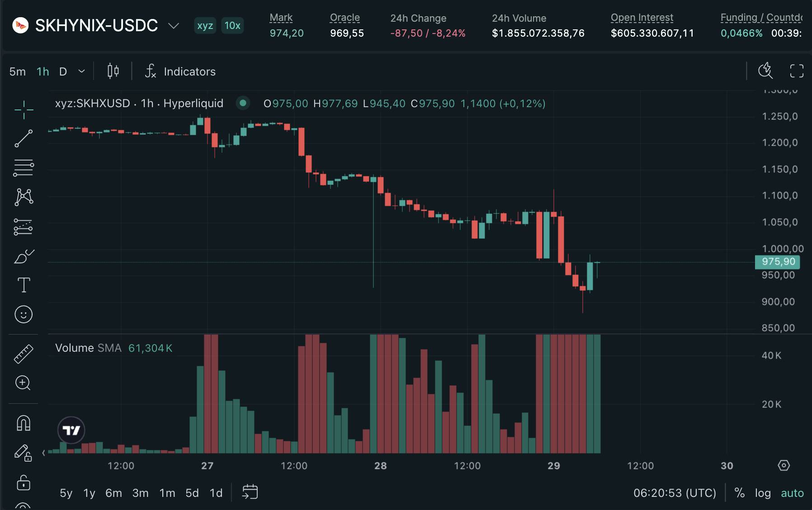Click the 24h Volume value $1.855.072.358,76

[x=538, y=33]
